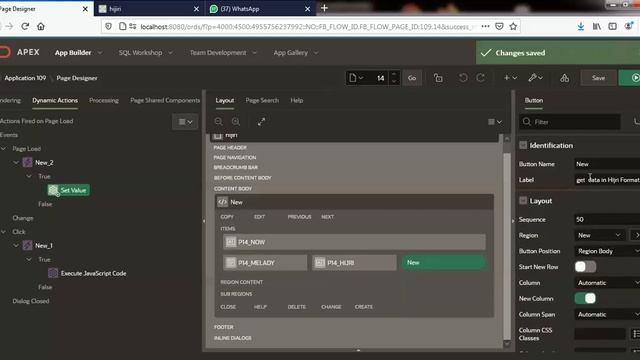Viewport: 640px width, 360px height.
Task: Collapse the Click event node
Action: point(4,232)
